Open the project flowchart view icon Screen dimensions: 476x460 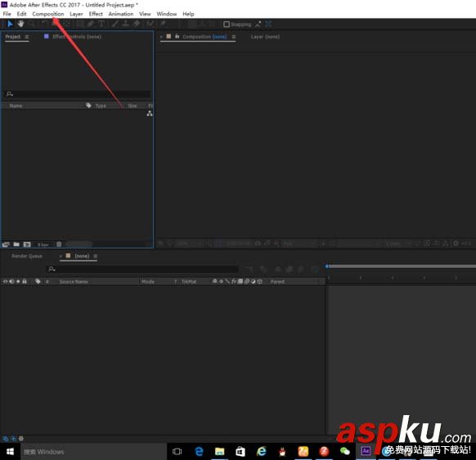[x=150, y=114]
